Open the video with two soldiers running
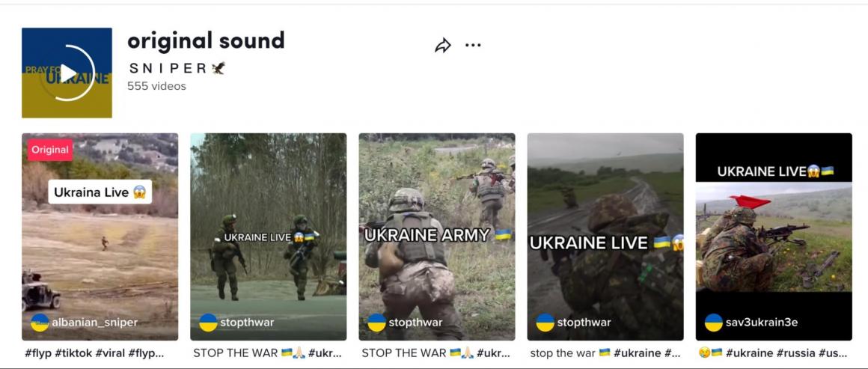This screenshot has height=369, width=868. (x=269, y=237)
